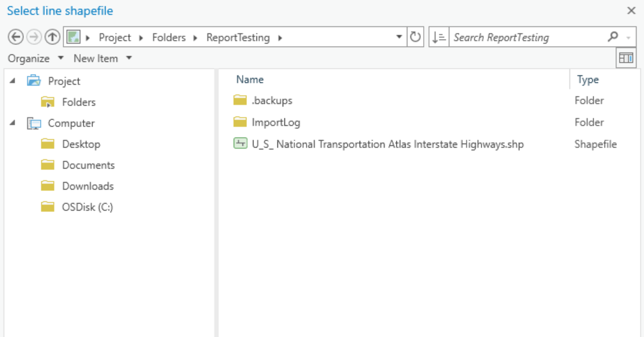Viewport: 644px width, 337px height.
Task: Open the sort order options icon
Action: tap(439, 37)
